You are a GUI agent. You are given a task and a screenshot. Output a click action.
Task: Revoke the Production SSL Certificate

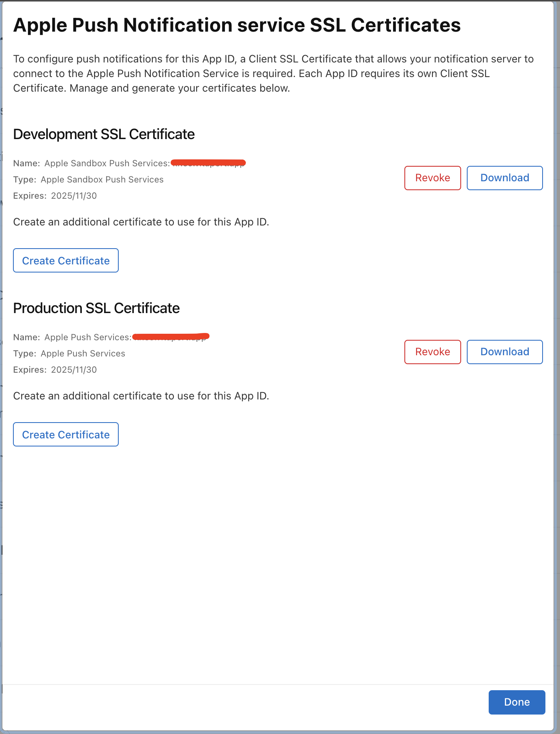coord(432,352)
